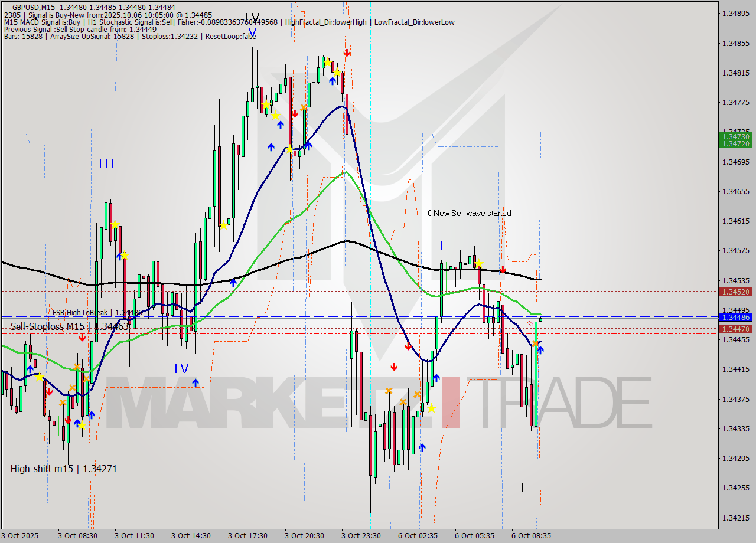Select the red down arrow above the 6 Oct 05:35 candles
Image resolution: width=756 pixels, height=543 pixels.
pyautogui.click(x=502, y=269)
